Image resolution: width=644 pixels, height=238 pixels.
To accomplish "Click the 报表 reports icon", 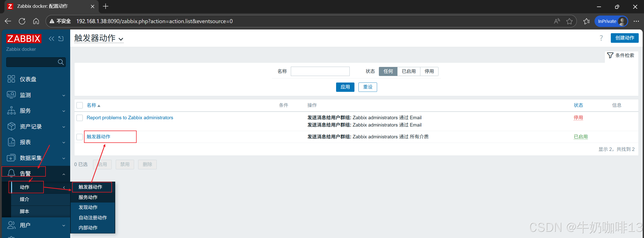I will [x=11, y=142].
